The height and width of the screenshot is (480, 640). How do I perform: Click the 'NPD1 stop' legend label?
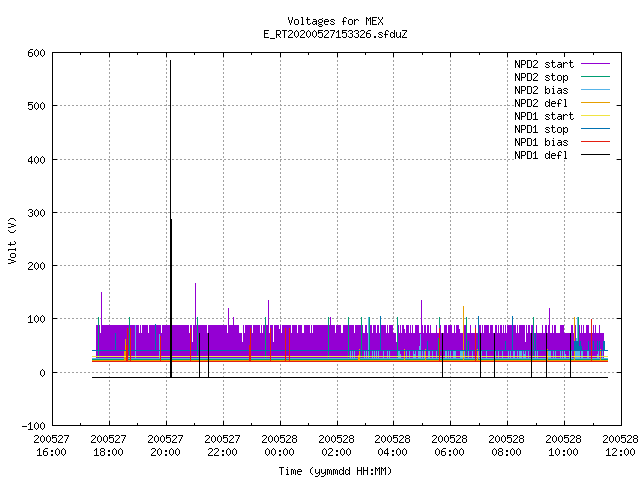coord(541,129)
